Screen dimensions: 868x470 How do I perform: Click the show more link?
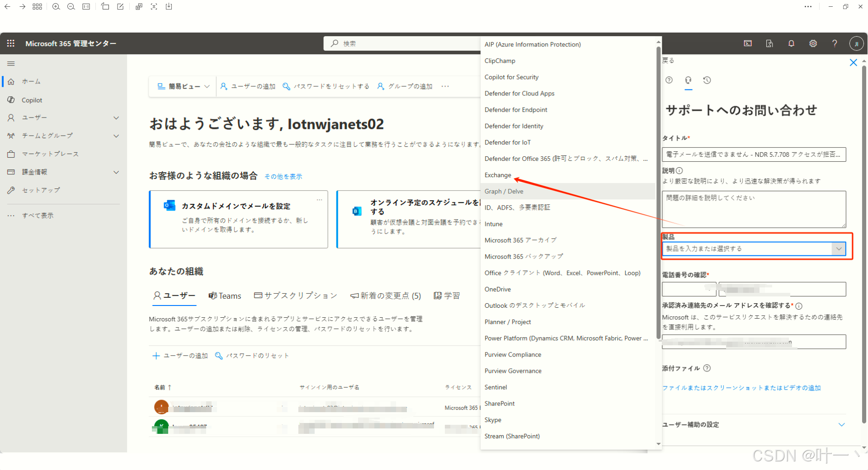tap(283, 177)
